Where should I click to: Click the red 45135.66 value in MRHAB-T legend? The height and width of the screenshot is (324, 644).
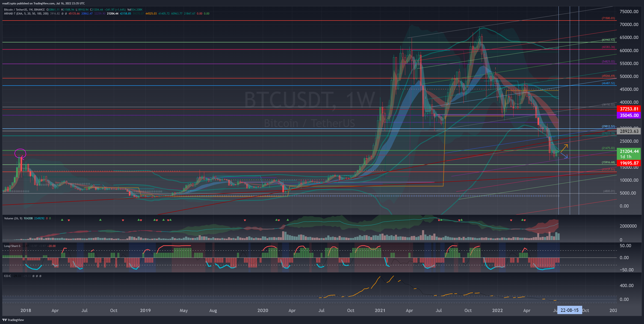click(74, 14)
